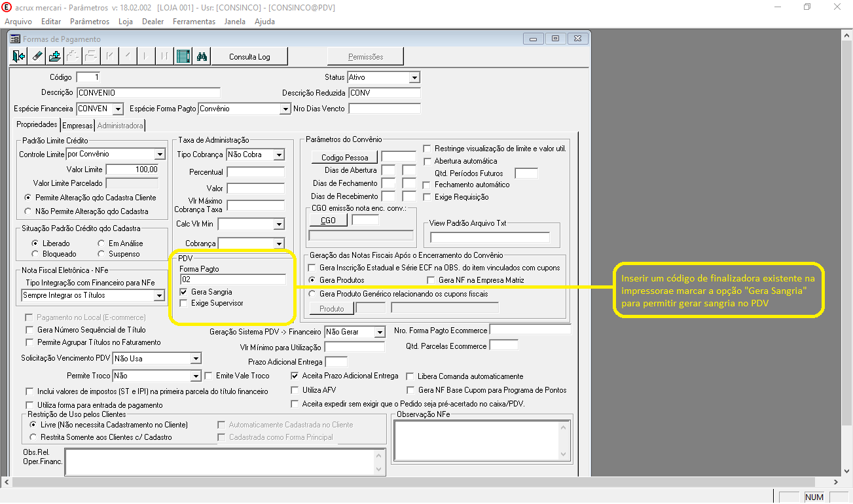Open the Permite Troco dropdown
853x504 pixels.
(x=195, y=376)
